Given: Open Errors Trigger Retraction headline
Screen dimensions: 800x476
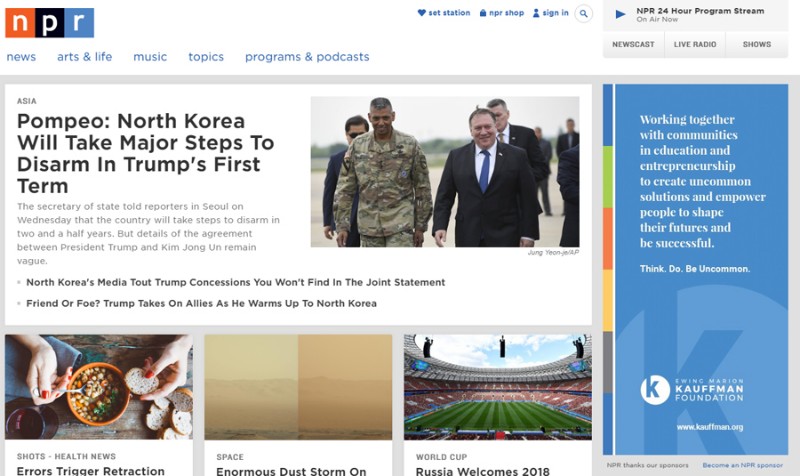Looking at the screenshot, I should [91, 470].
